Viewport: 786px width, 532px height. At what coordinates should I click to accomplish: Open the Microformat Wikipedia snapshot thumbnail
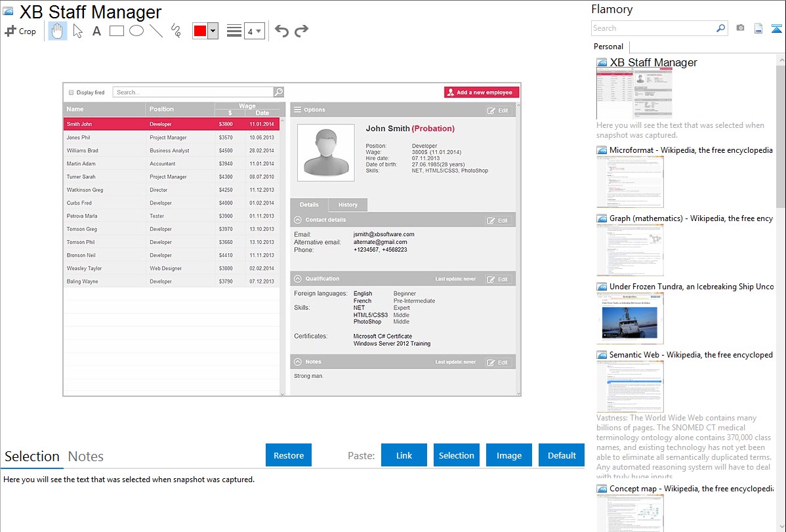[x=630, y=181]
